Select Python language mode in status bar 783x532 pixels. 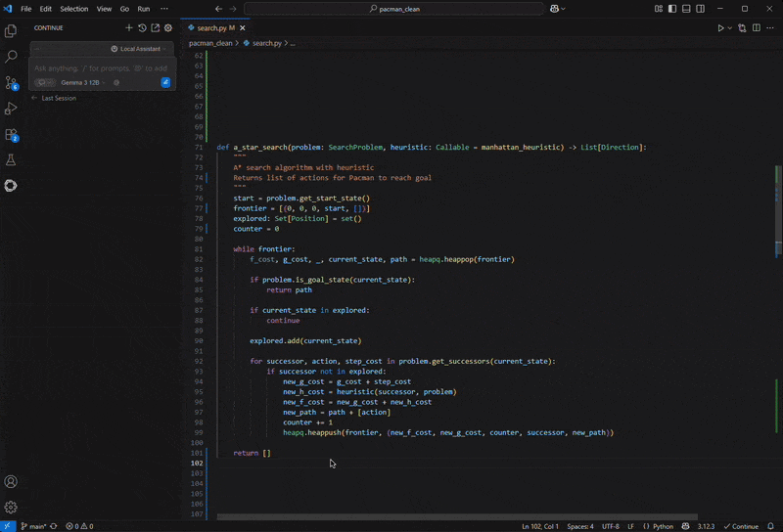pyautogui.click(x=664, y=526)
